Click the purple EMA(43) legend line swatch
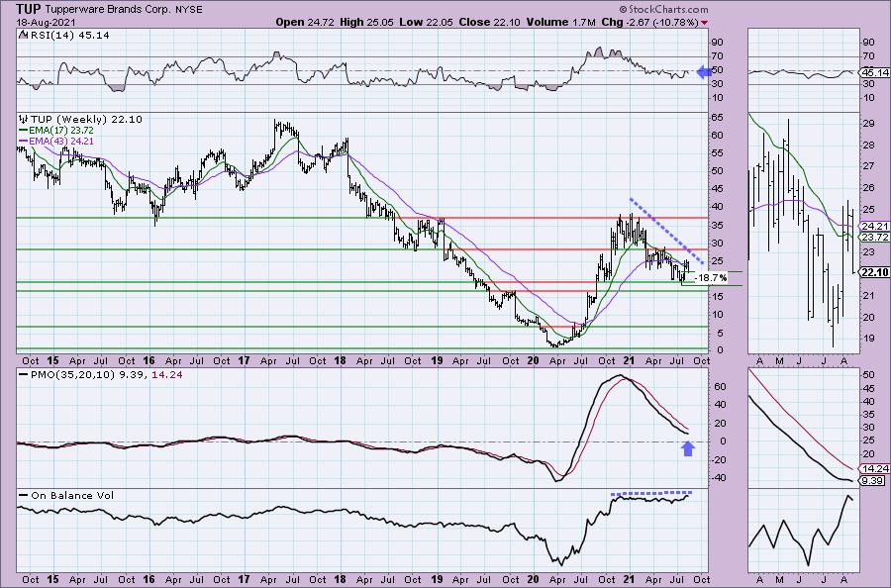891x588 pixels. coord(24,141)
